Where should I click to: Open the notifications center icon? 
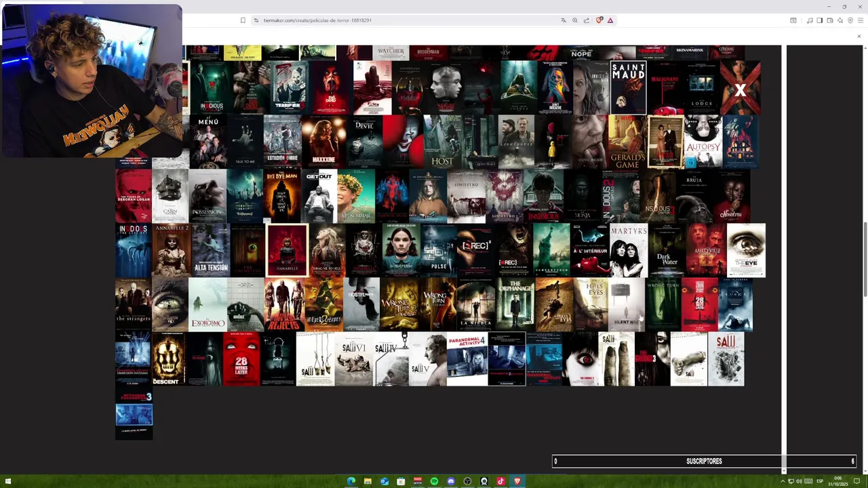[x=856, y=481]
